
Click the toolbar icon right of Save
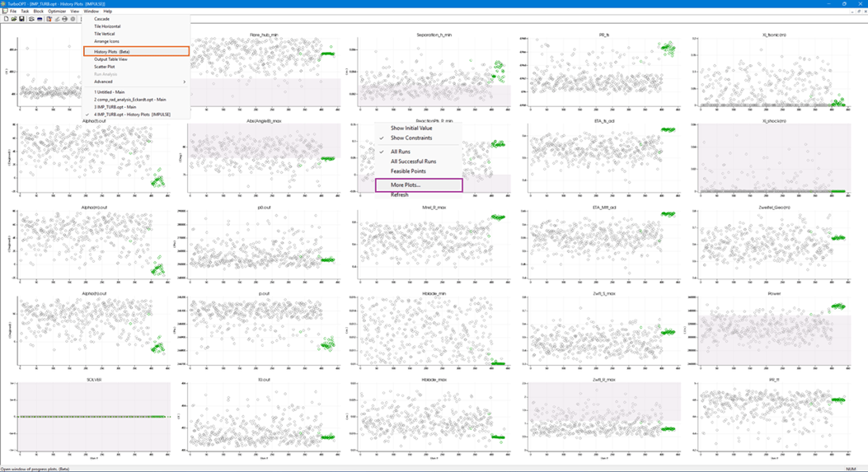[31, 19]
